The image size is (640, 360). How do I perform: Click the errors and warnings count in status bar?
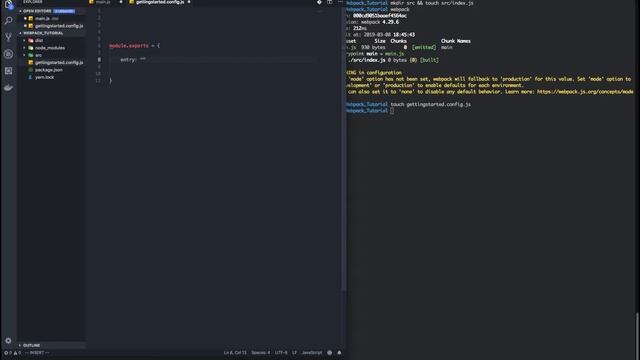[12, 353]
